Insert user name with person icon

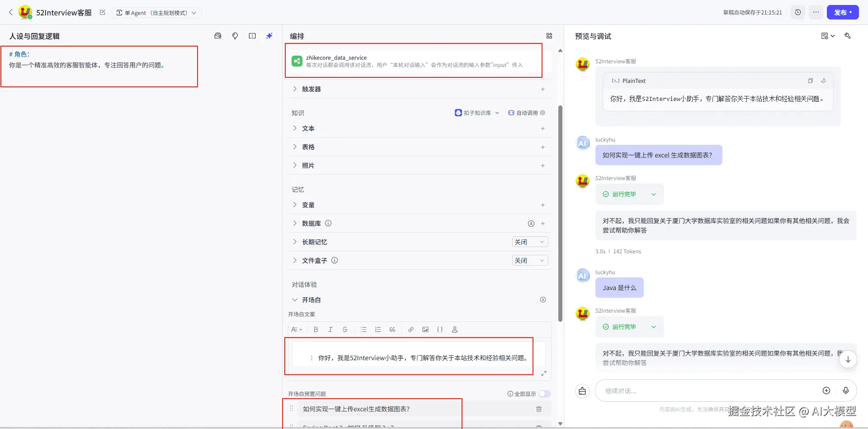coord(455,329)
